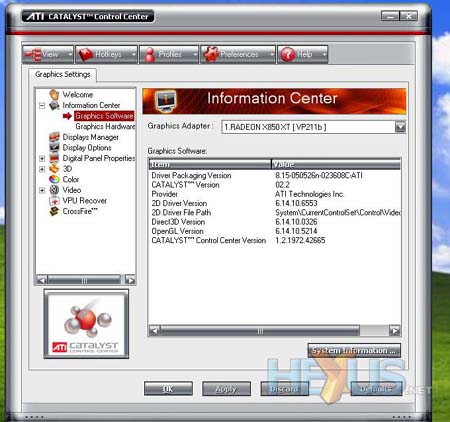Click the Video film reel icon
Image resolution: width=450 pixels, height=422 pixels.
(54, 190)
